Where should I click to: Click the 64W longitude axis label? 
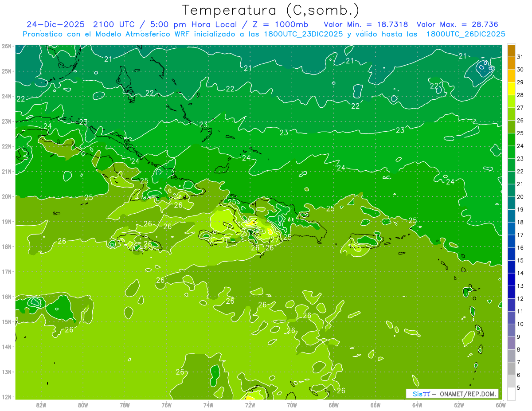pyautogui.click(x=417, y=404)
